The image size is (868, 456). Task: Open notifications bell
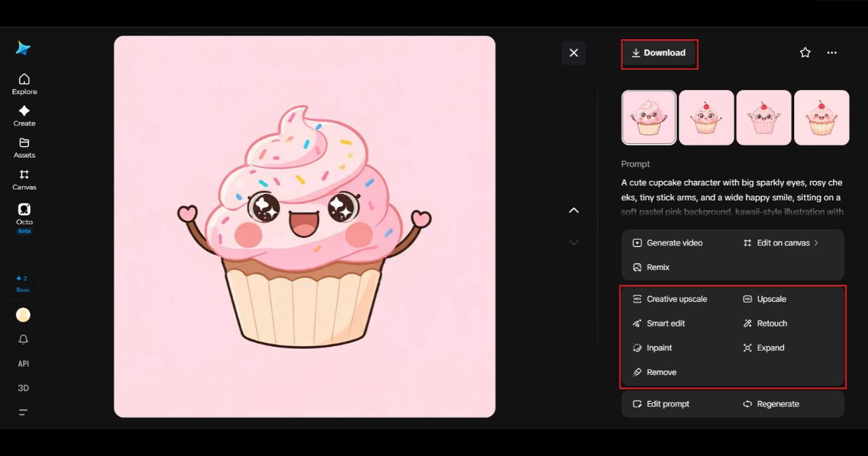point(23,339)
